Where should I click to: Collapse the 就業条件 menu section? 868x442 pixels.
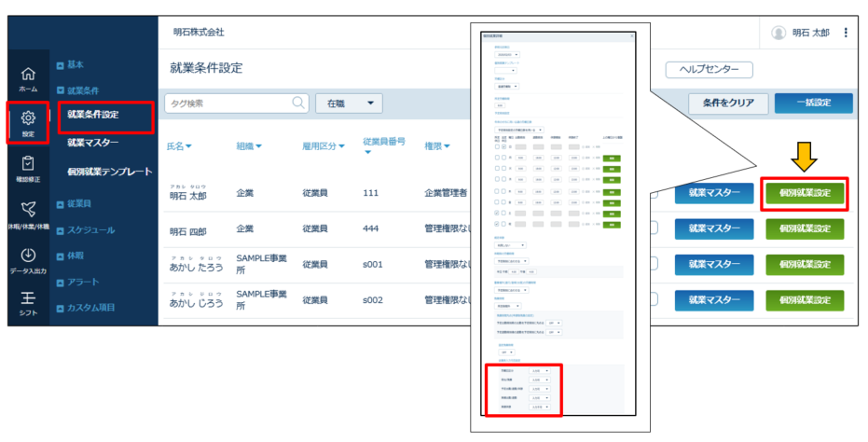(x=78, y=90)
